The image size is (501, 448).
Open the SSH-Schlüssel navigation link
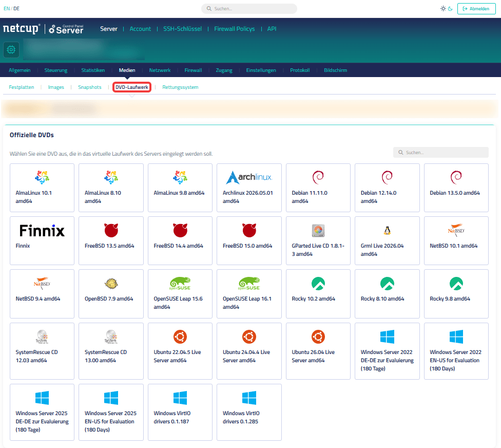tap(182, 29)
